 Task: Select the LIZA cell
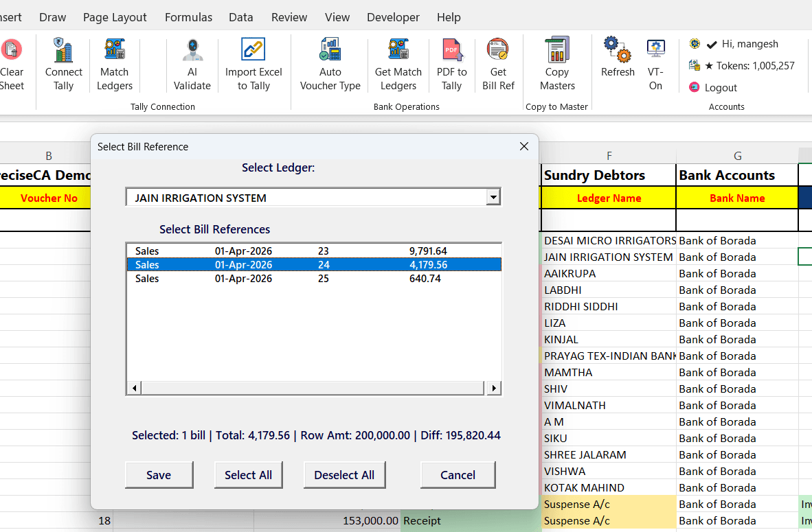609,323
